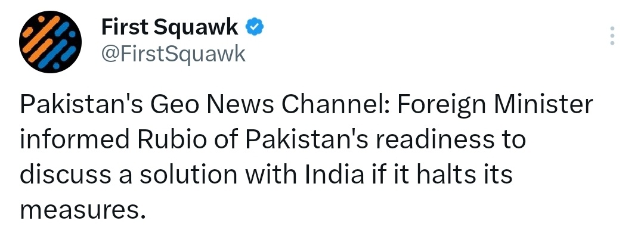Click the orange stripes in the avatar logo
Viewport: 644px width, 230px height.
40,36
